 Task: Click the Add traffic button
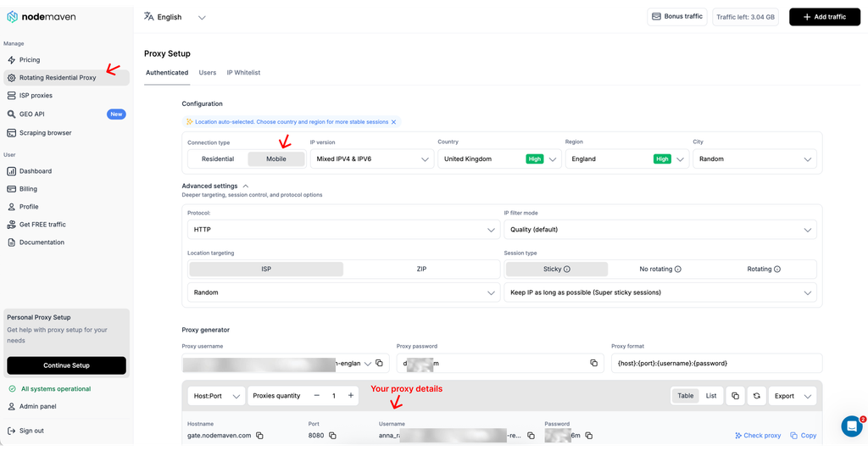(x=825, y=17)
